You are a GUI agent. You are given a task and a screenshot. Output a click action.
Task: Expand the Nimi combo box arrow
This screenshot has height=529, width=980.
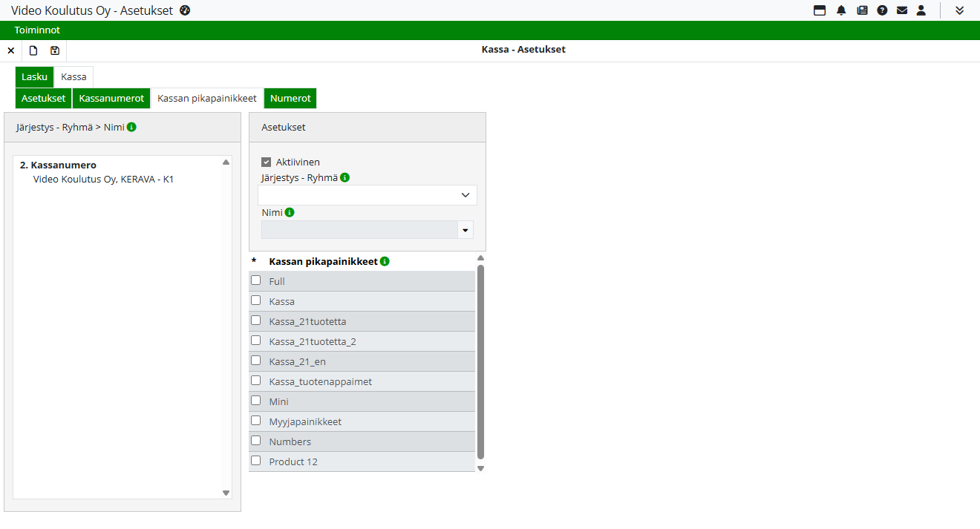click(465, 230)
